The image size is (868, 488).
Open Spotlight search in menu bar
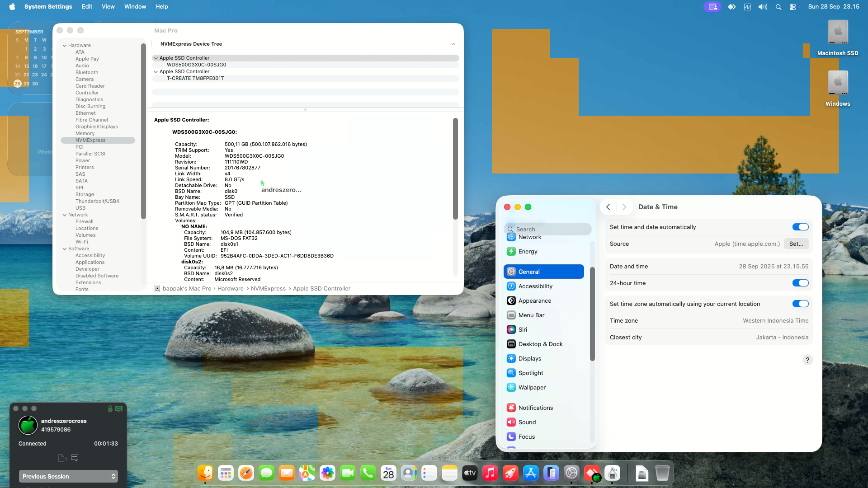(778, 7)
